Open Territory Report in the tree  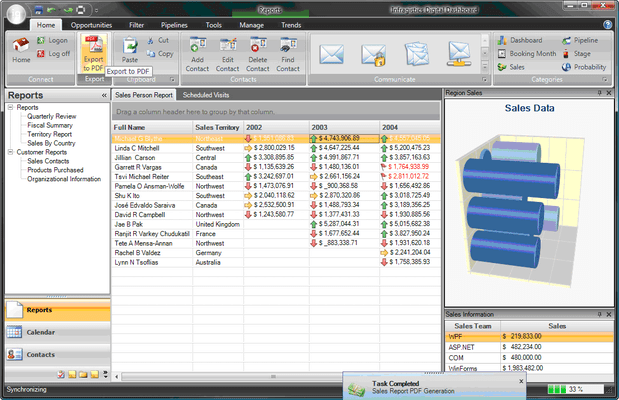49,134
